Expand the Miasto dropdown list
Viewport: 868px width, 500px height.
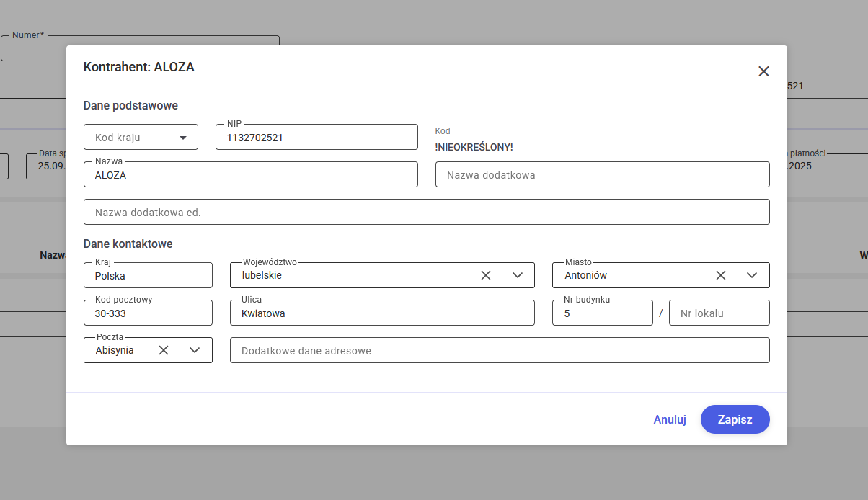751,275
